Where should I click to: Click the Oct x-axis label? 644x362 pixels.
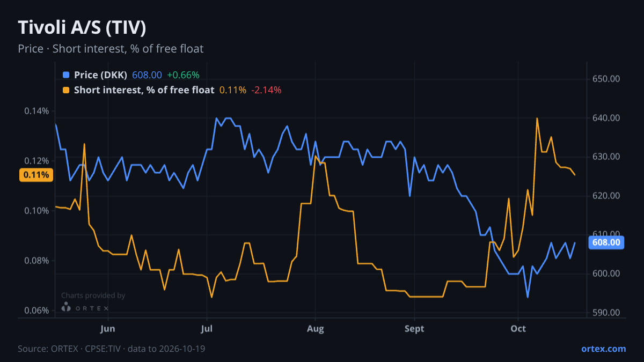(518, 329)
